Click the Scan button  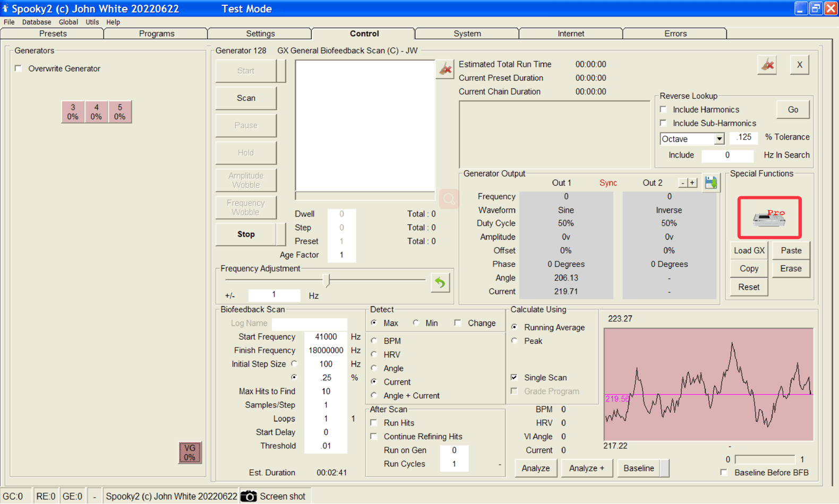[246, 98]
